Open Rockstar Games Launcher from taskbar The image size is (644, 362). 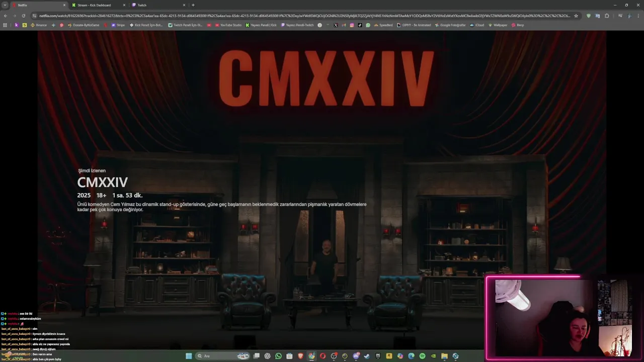[389, 356]
